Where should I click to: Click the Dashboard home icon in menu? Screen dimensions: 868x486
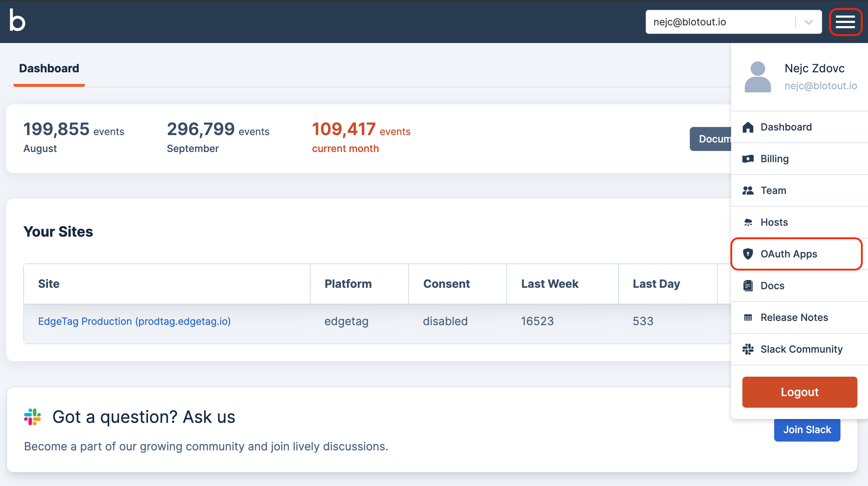[x=748, y=127]
